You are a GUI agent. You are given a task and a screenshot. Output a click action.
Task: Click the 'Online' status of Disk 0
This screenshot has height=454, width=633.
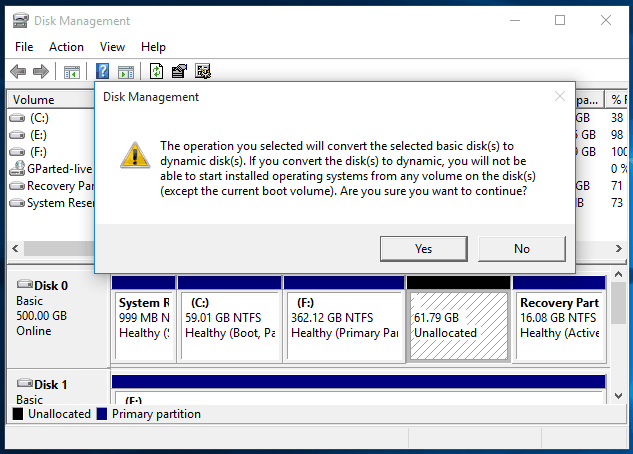(34, 331)
